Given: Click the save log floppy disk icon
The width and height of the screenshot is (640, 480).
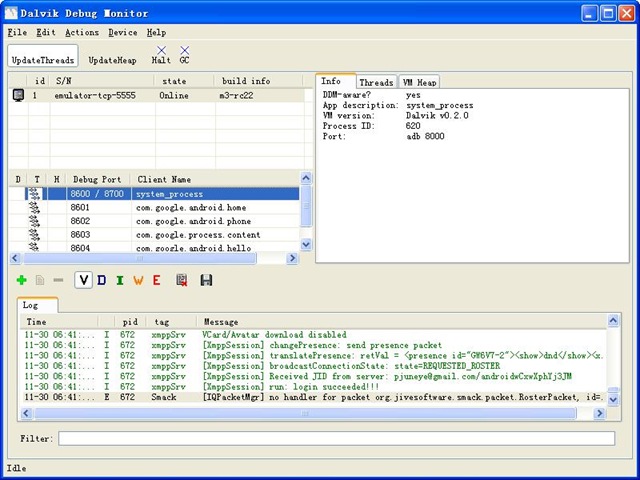Looking at the screenshot, I should click(206, 280).
